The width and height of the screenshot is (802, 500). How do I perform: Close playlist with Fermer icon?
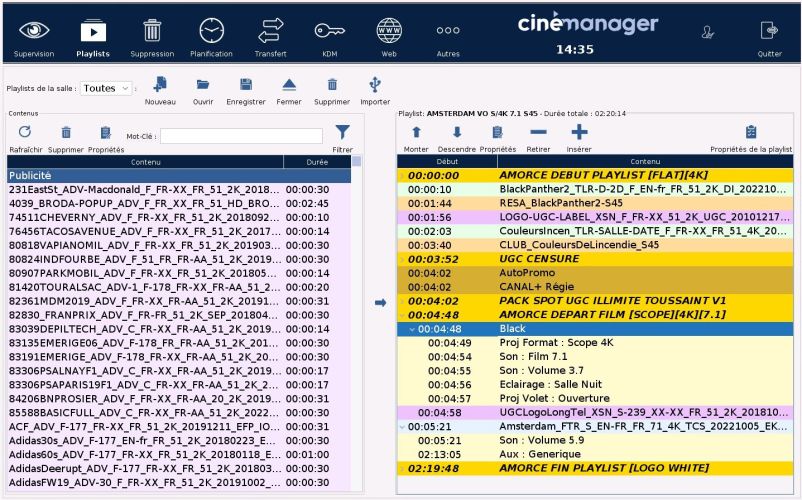pos(289,84)
